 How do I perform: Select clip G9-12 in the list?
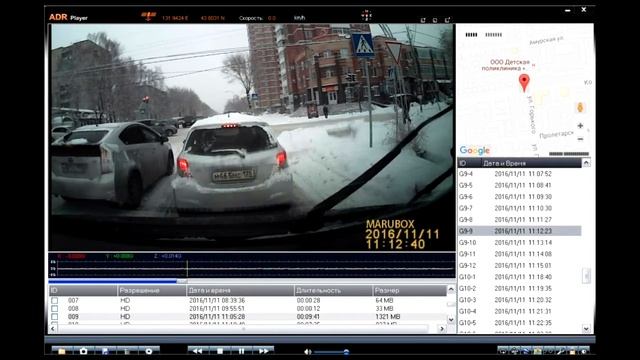520,265
